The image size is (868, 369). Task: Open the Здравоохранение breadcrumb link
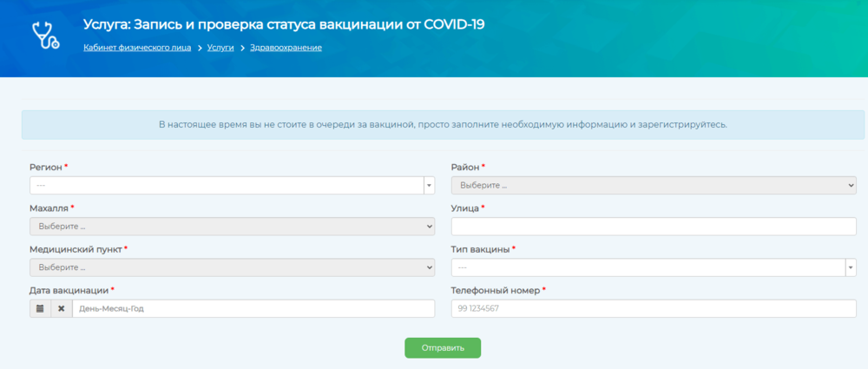point(286,47)
